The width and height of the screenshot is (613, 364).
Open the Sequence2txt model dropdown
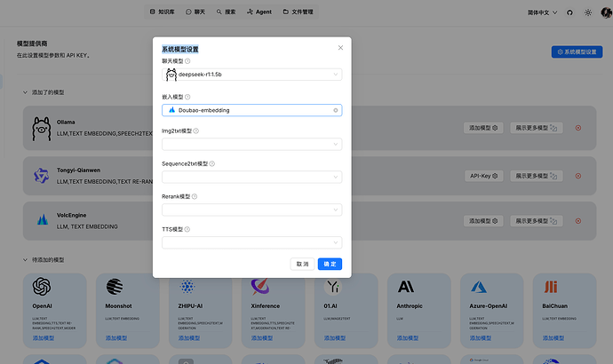(x=251, y=177)
